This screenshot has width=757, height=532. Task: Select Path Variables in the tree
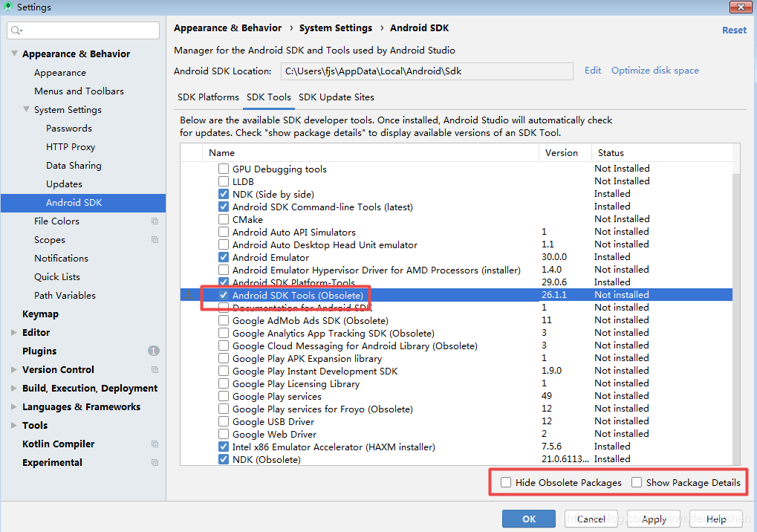point(65,296)
